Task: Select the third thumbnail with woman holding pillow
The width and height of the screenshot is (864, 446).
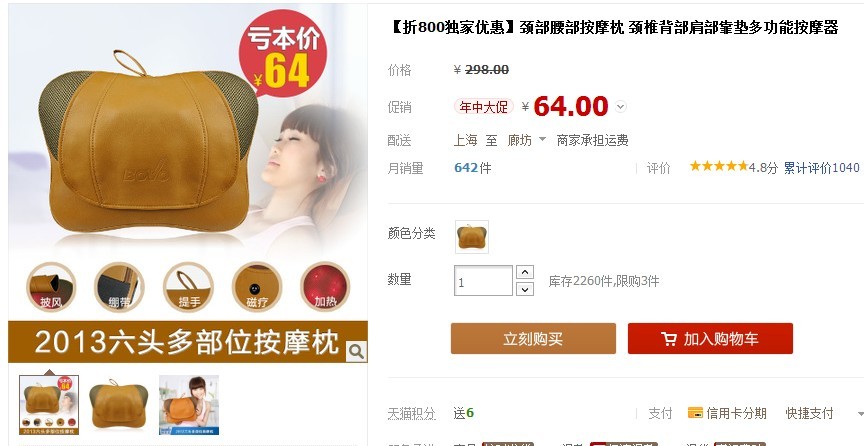Action: [x=188, y=405]
